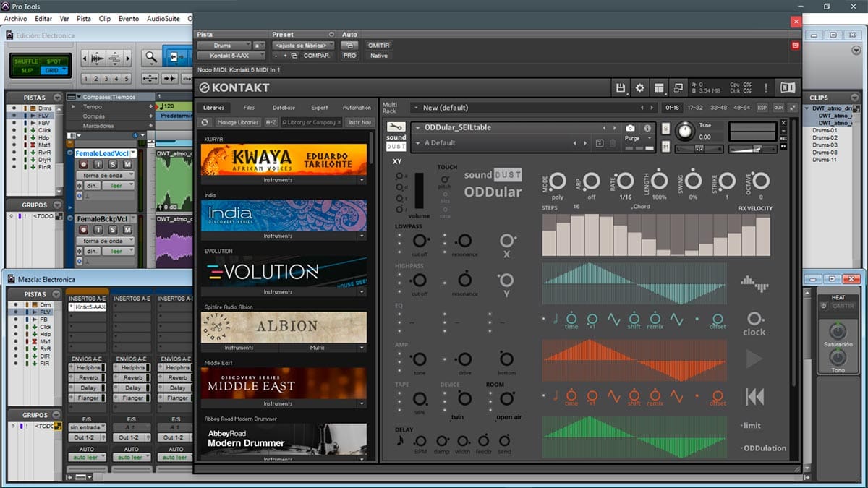Switch to the Expert tab
Viewport: 868px width, 488px height.
320,108
